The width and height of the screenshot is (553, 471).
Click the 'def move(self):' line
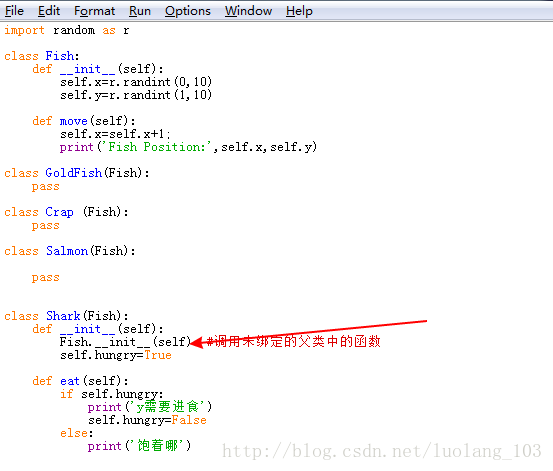pos(84,121)
